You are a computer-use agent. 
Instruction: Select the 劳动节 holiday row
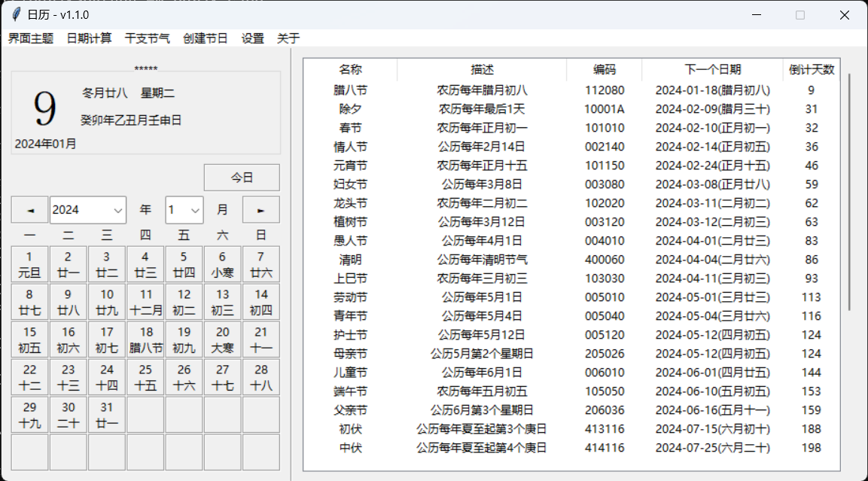572,297
